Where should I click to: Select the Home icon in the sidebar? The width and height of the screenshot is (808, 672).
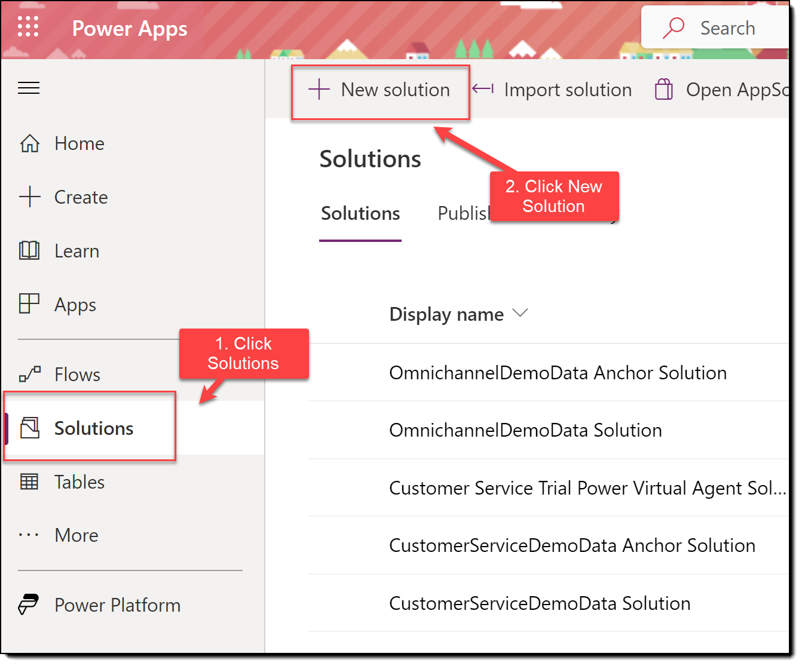click(x=29, y=143)
